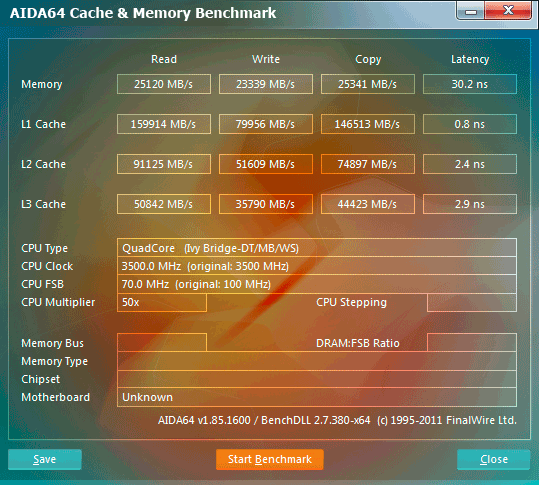Select the L2 Cache Write value 51609 MB/s
Screen dimensions: 539x485
(x=266, y=164)
